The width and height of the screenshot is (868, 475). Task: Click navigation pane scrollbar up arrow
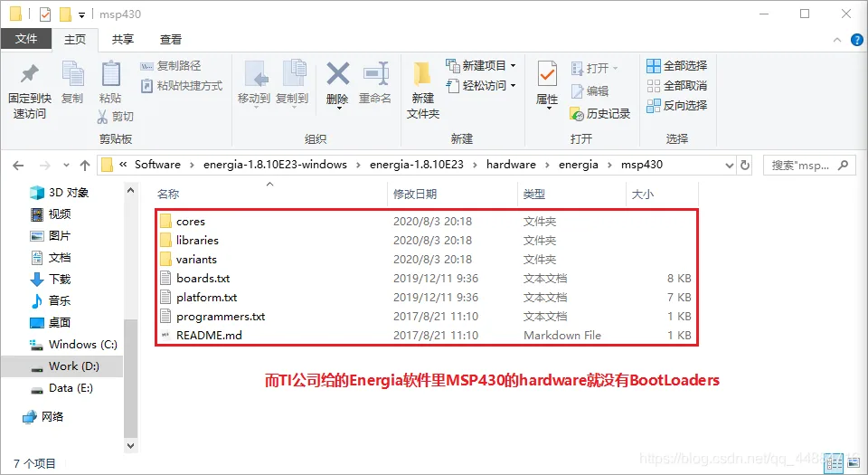[x=130, y=190]
